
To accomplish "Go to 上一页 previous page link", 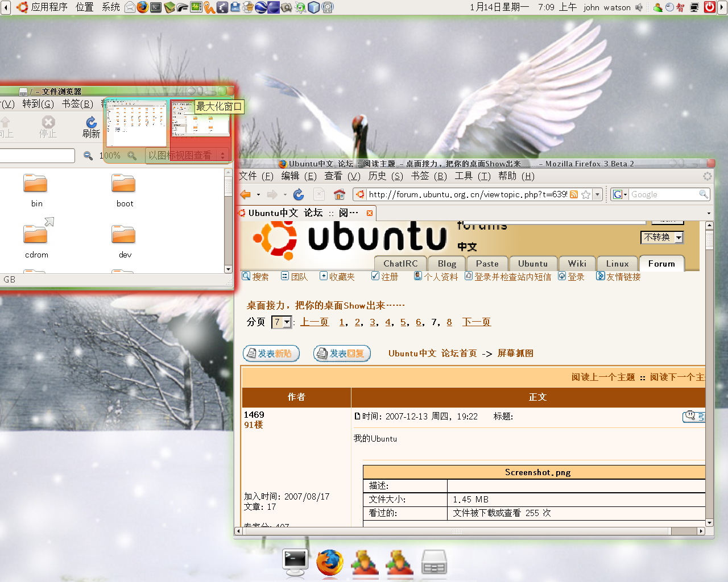I will click(x=315, y=322).
